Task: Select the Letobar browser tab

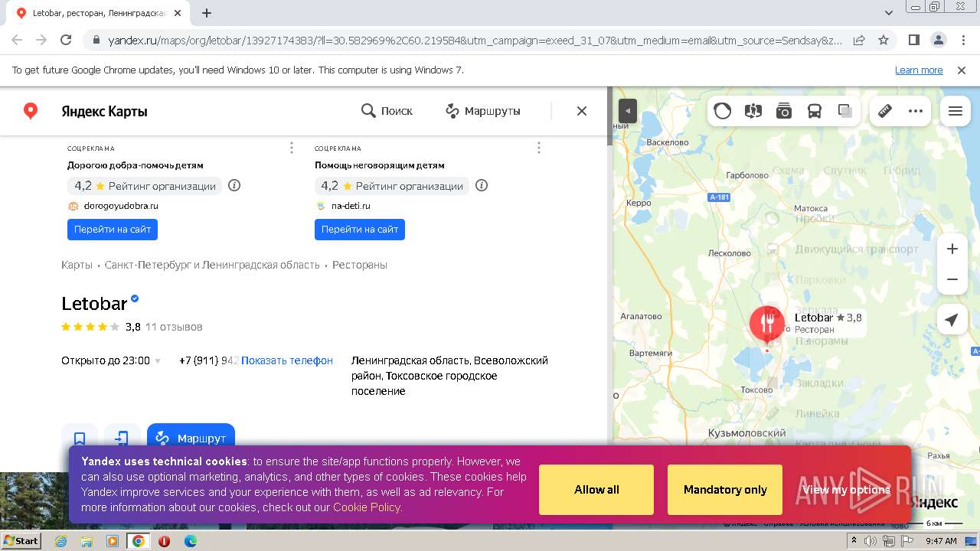Action: click(x=100, y=13)
